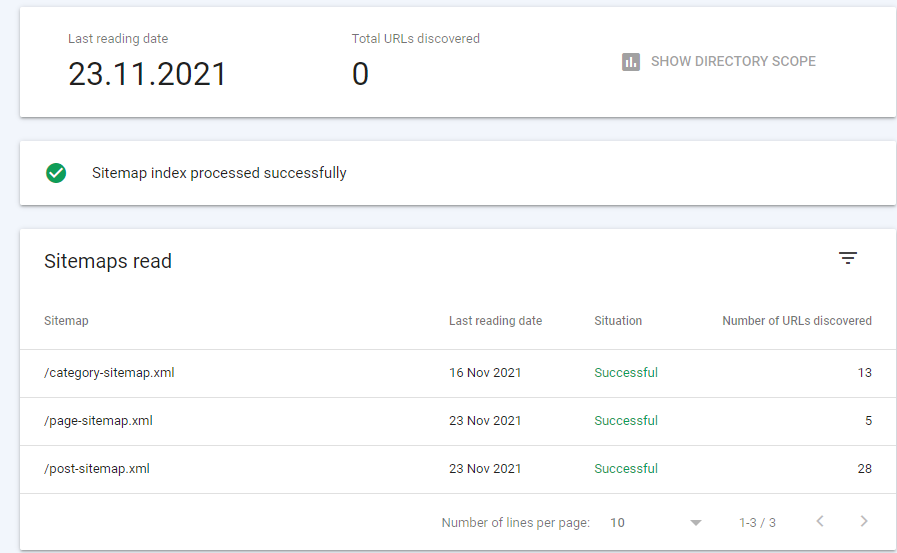Click the 28 URLs count for post sitemap
The image size is (897, 553).
pyautogui.click(x=864, y=469)
